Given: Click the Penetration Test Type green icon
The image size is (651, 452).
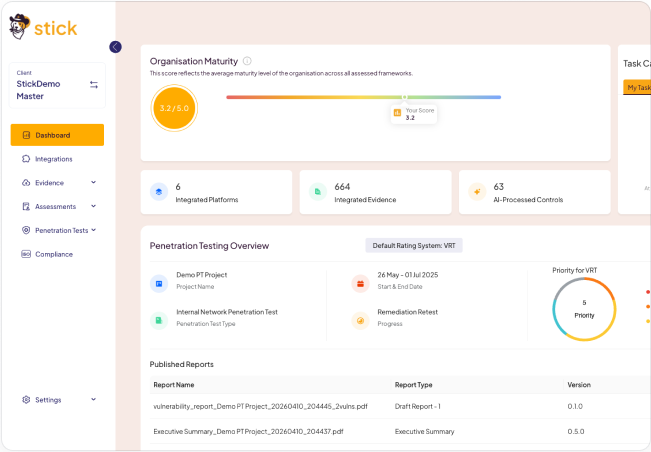Looking at the screenshot, I should [x=159, y=321].
